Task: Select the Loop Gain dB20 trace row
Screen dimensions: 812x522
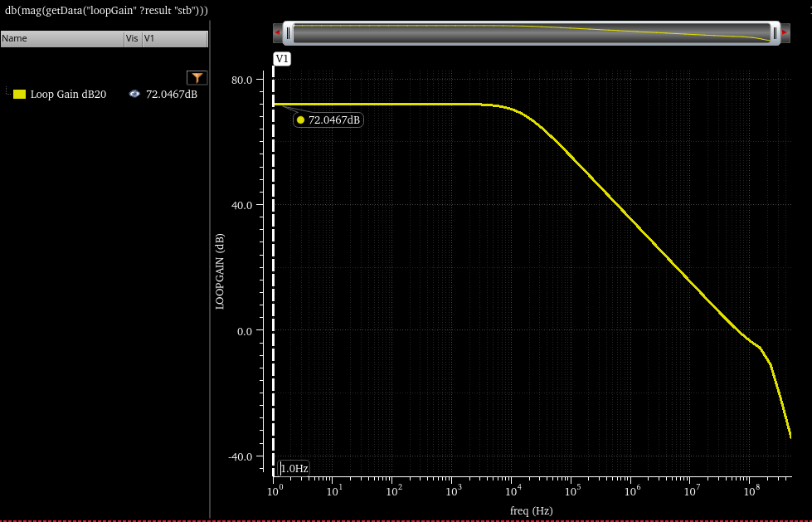Action: (105, 94)
